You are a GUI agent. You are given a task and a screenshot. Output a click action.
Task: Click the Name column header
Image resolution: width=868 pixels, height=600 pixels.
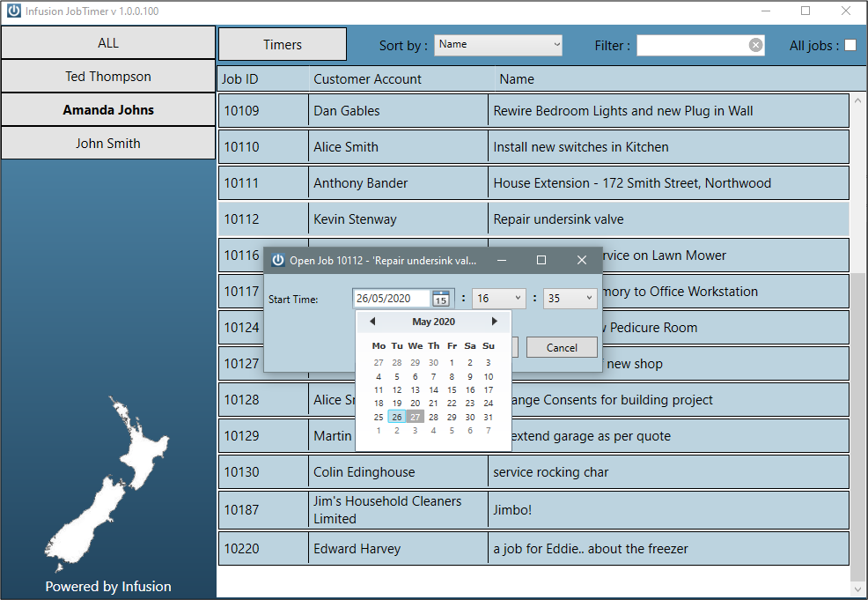pyautogui.click(x=680, y=78)
